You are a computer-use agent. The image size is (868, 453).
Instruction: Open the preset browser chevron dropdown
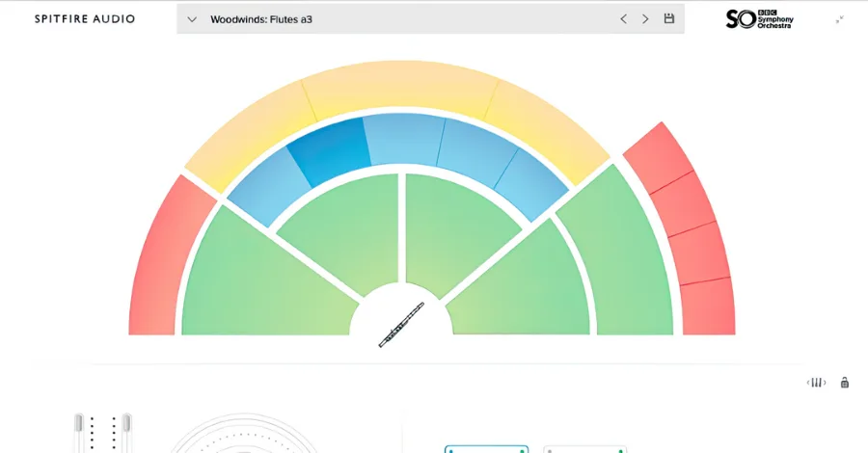tap(192, 19)
